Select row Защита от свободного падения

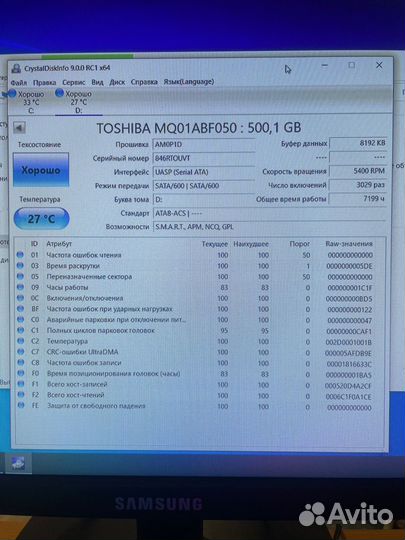click(199, 406)
